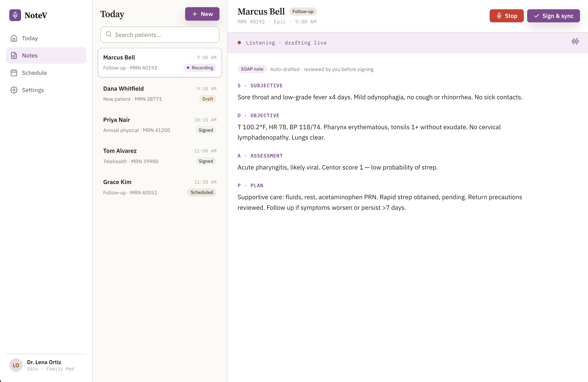Click the magnifier icon in patient search

108,34
